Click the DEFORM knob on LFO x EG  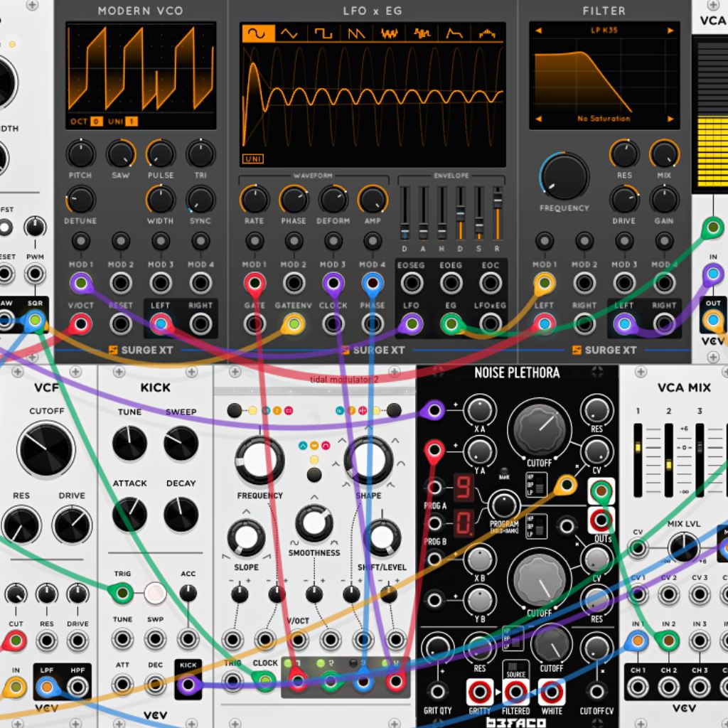click(333, 199)
